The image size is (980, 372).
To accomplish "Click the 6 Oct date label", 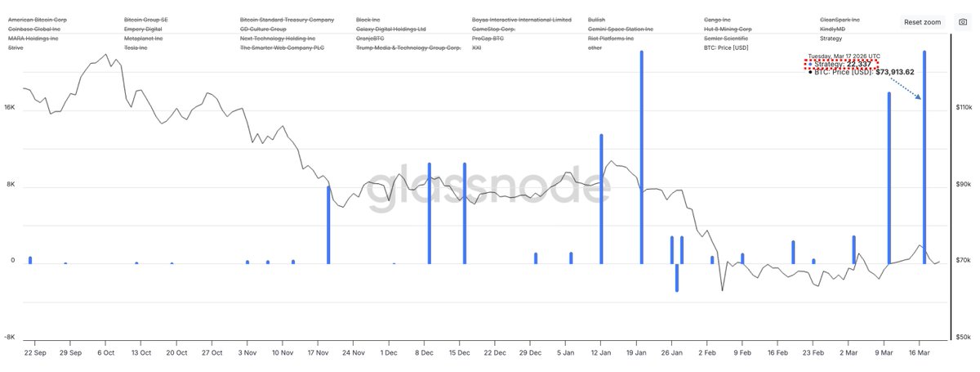I will (x=105, y=353).
